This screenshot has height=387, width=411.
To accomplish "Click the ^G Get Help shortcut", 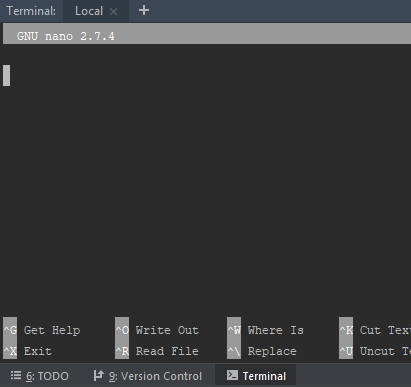I will 42,330.
